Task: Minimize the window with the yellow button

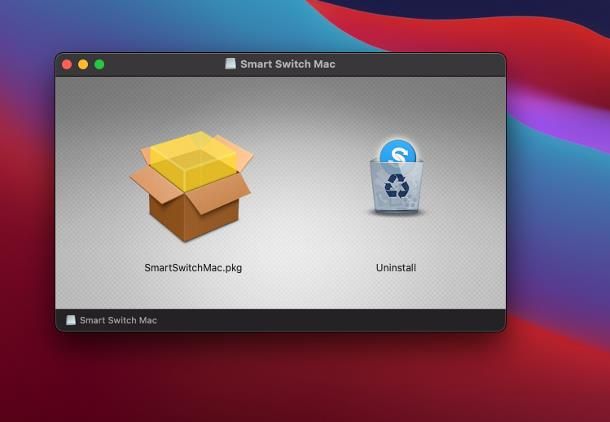Action: pos(83,65)
